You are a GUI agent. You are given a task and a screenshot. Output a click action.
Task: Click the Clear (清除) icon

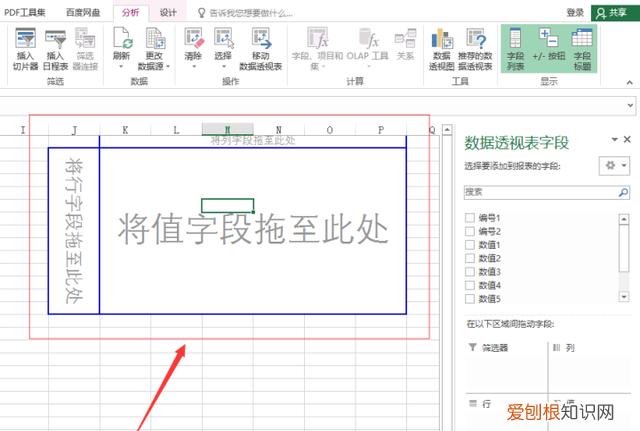pyautogui.click(x=193, y=38)
